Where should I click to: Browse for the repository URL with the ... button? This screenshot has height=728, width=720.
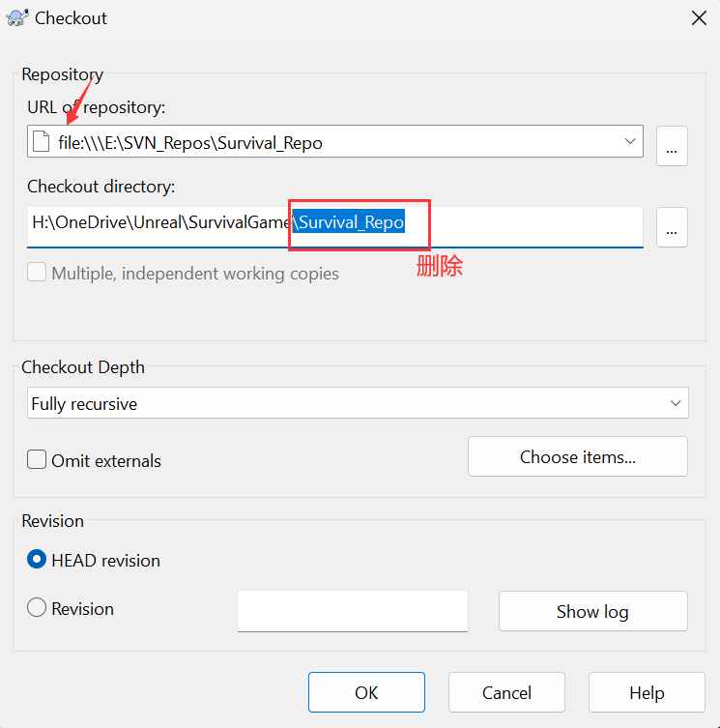tap(672, 146)
